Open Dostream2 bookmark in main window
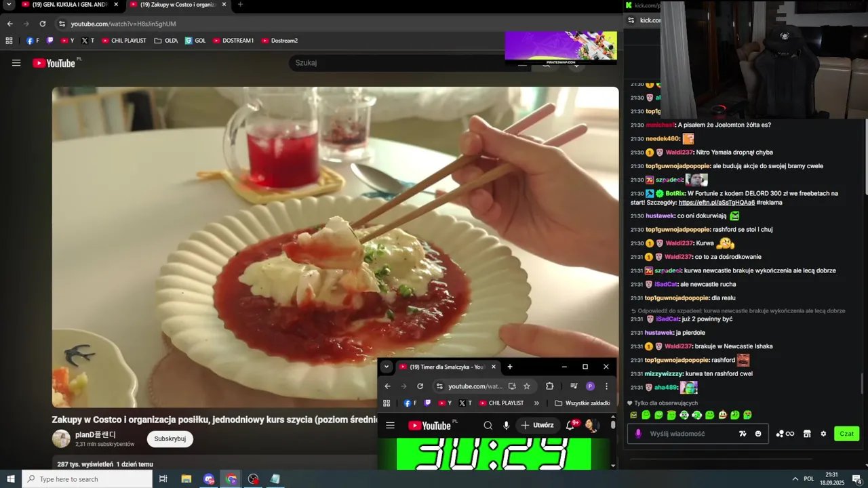868x488 pixels. tap(279, 41)
